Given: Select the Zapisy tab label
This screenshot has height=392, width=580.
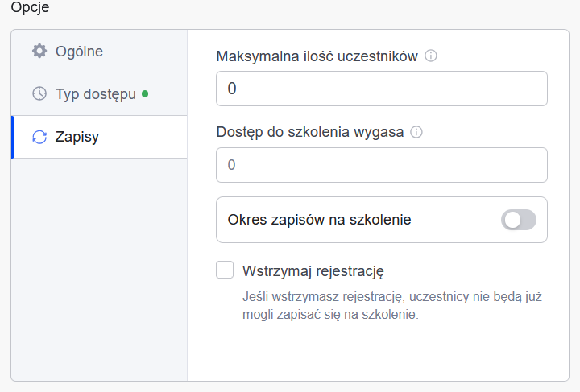Looking at the screenshot, I should pos(77,137).
